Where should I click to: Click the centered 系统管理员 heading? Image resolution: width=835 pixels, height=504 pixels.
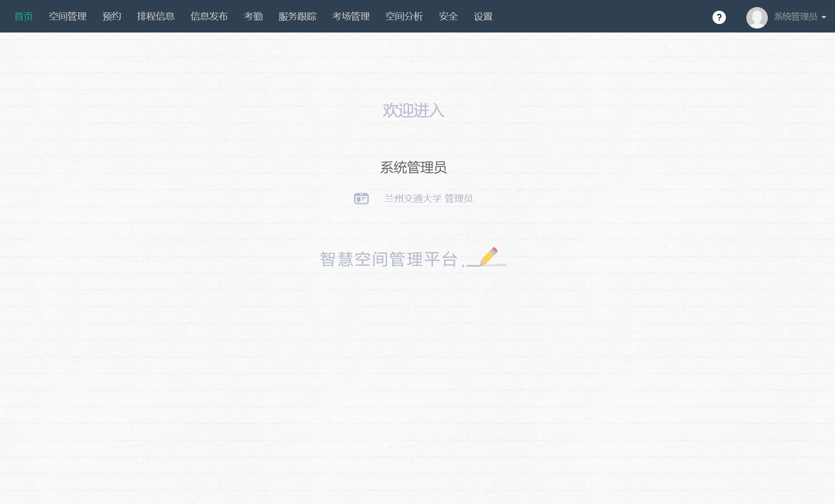click(x=413, y=167)
